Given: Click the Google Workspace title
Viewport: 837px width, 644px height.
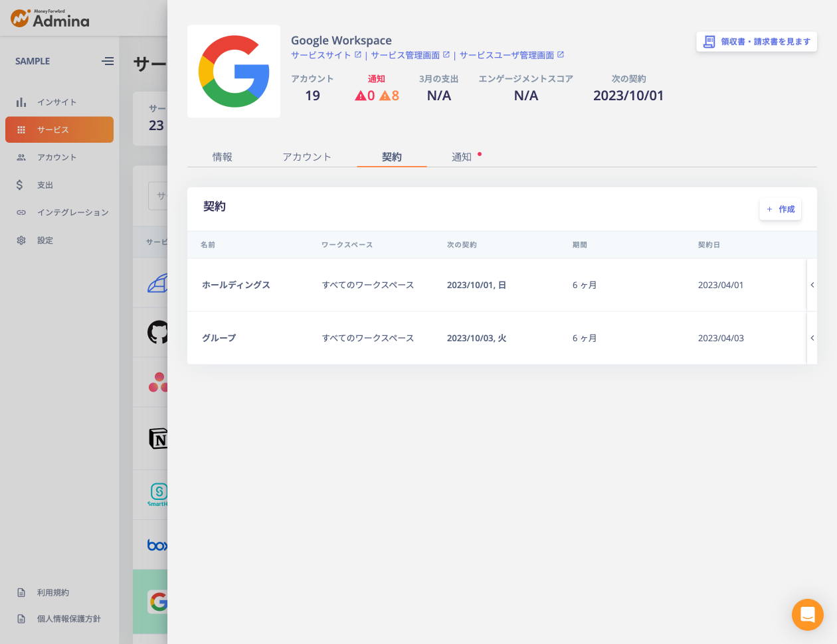Looking at the screenshot, I should [341, 40].
